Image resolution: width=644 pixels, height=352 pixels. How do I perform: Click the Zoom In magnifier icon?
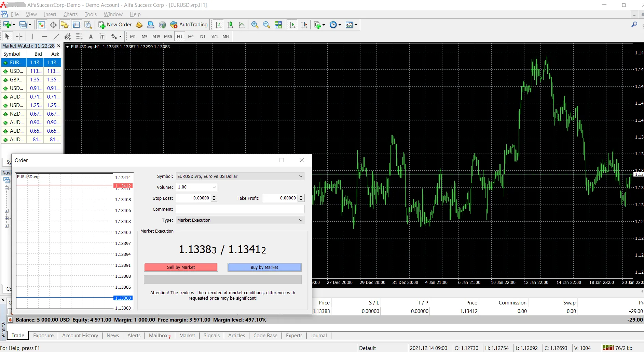click(x=255, y=25)
